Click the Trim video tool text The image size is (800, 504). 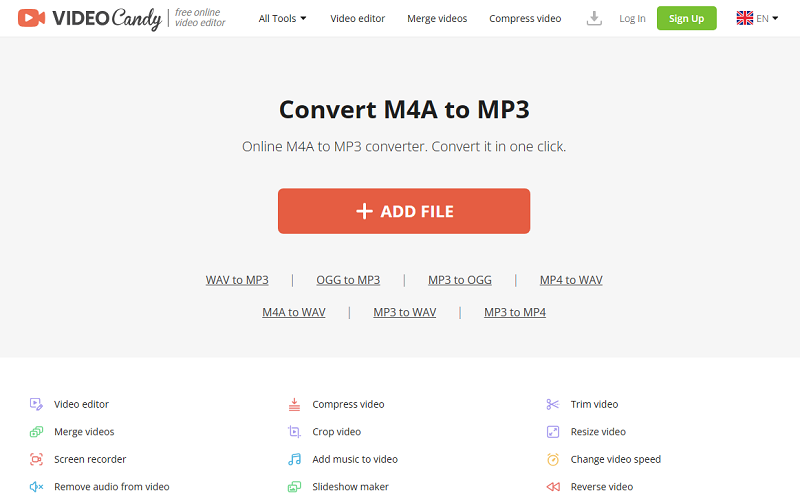point(594,404)
